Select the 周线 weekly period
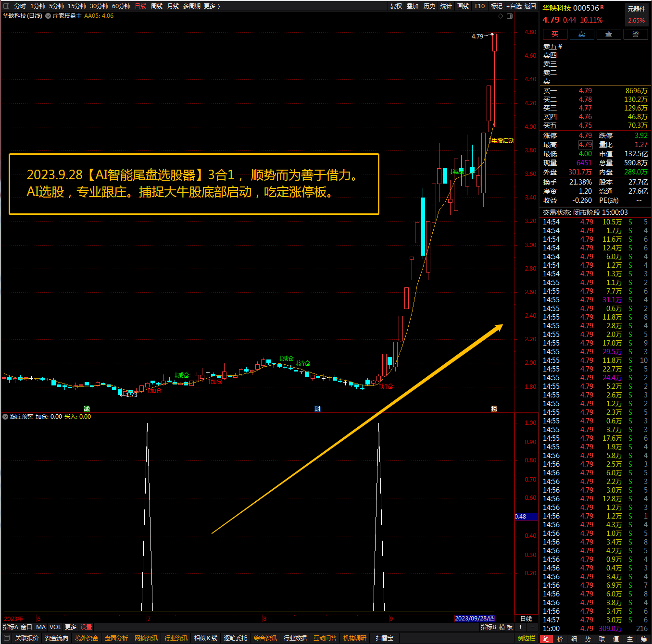 pyautogui.click(x=157, y=6)
